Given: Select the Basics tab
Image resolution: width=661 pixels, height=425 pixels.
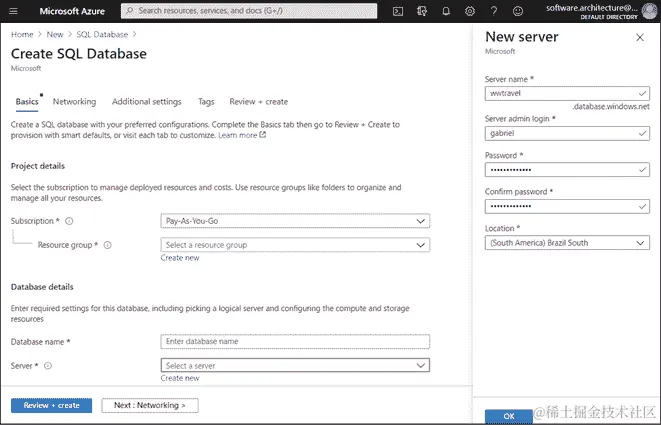Looking at the screenshot, I should 27,102.
